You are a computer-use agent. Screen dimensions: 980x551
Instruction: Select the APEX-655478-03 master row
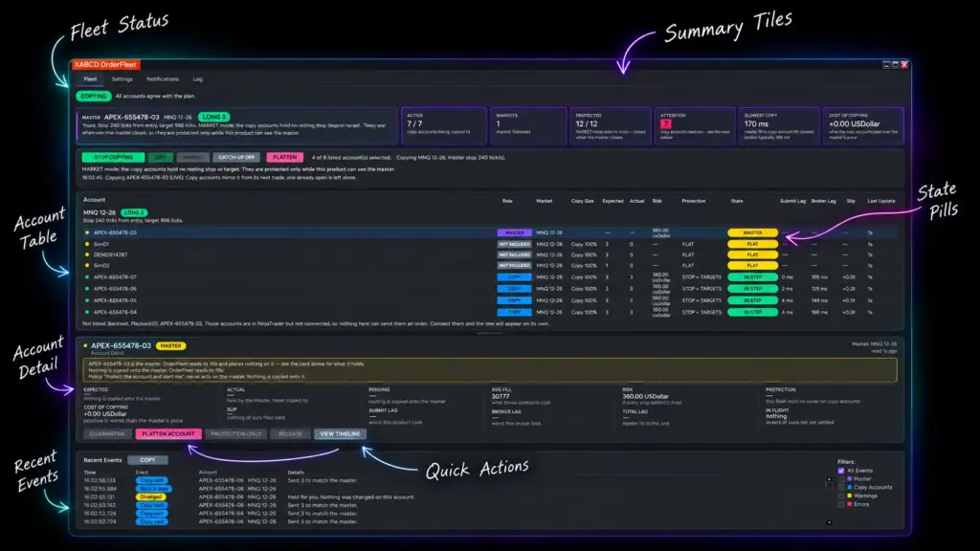point(490,232)
